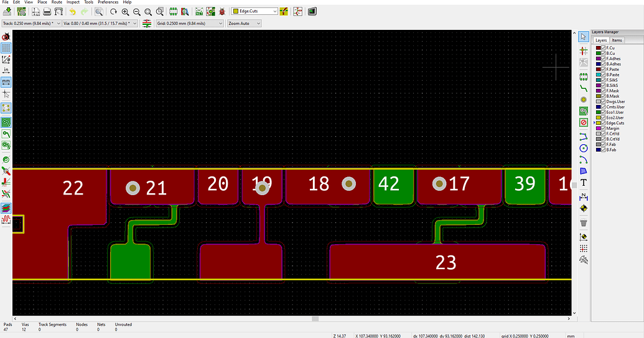Image resolution: width=644 pixels, height=338 pixels.
Task: Toggle the Margin layer checkbox
Action: (604, 129)
